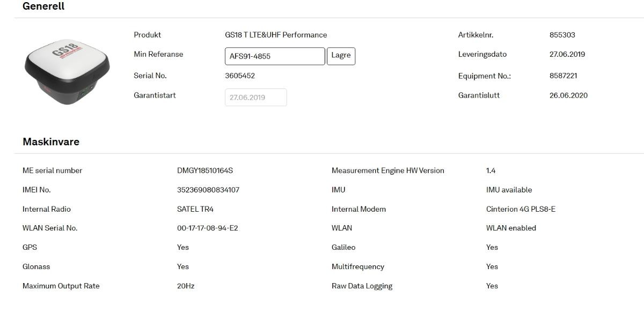Click the Produkt label
The width and height of the screenshot is (644, 312).
click(148, 35)
